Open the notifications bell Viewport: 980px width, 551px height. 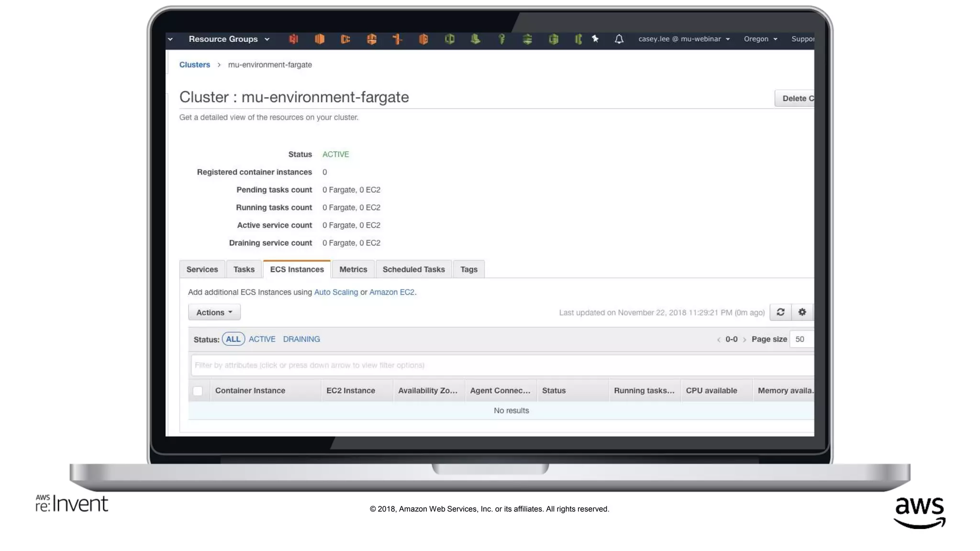pyautogui.click(x=619, y=39)
